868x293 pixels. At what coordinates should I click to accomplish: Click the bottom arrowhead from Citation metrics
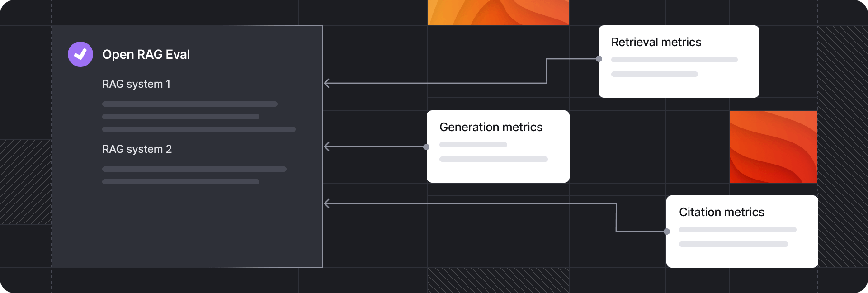pyautogui.click(x=327, y=204)
